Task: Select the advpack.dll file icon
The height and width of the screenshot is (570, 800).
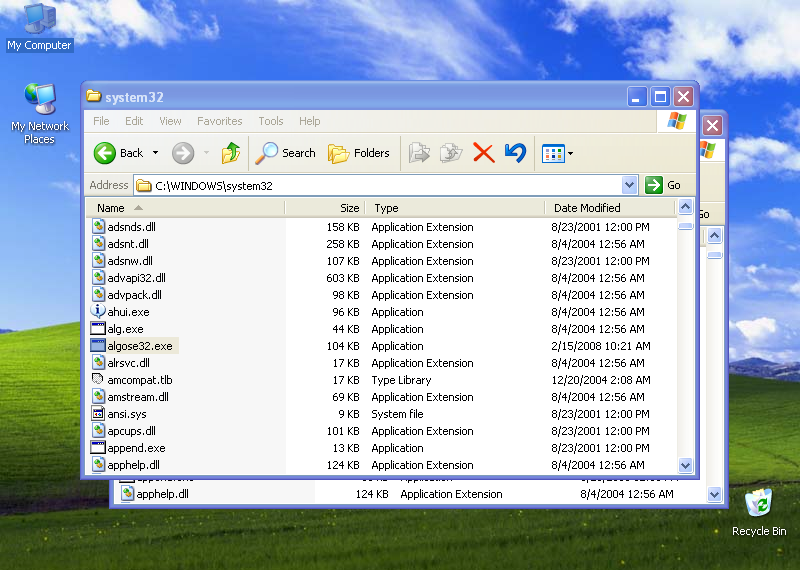Action: 98,294
